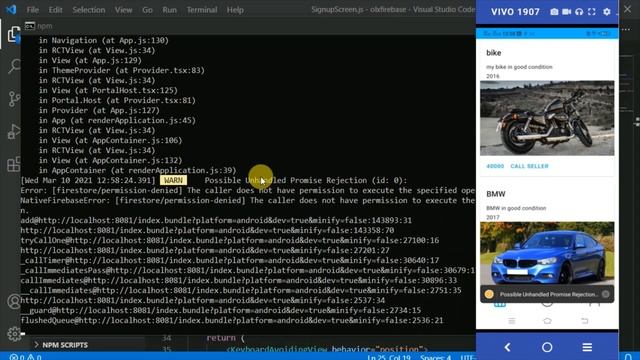Open the Search view in the activity bar
This screenshot has height=360, width=640.
tap(13, 66)
